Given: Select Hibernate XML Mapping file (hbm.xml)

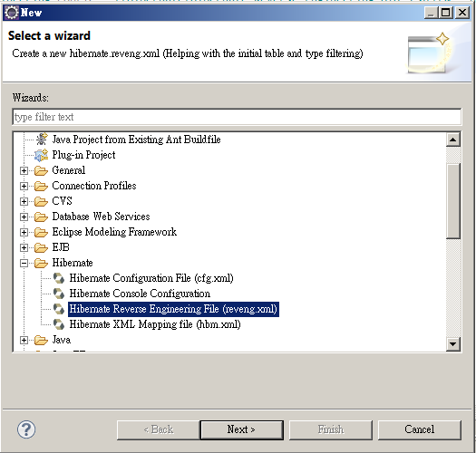Looking at the screenshot, I should (x=155, y=324).
